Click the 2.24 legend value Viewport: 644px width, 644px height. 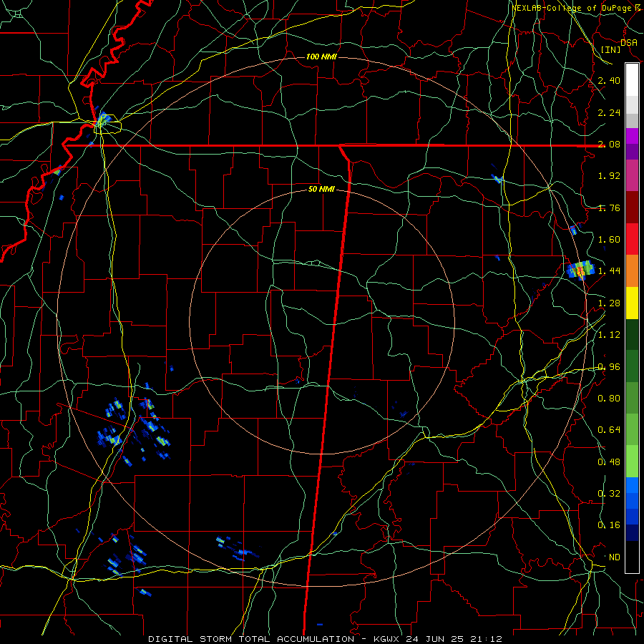point(609,113)
